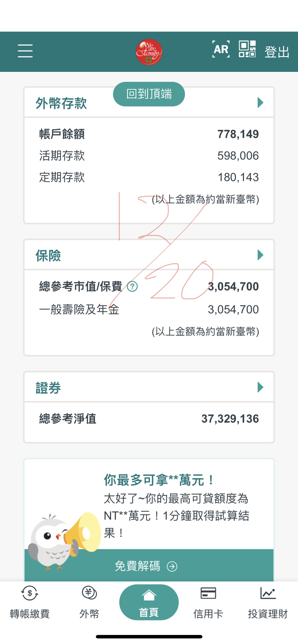Expand the 保險 section arrow
Screen dimensions: 298x644
(260, 255)
